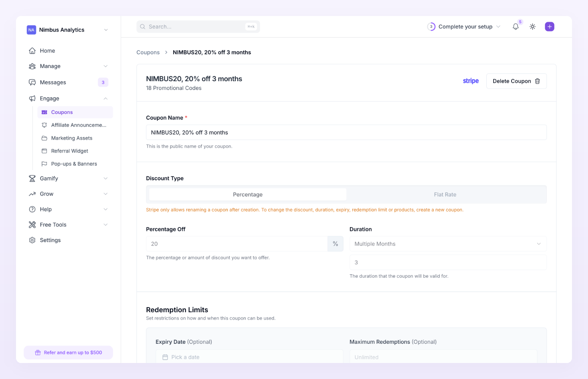This screenshot has height=379, width=588.
Task: Click the Home house icon
Action: coord(32,51)
